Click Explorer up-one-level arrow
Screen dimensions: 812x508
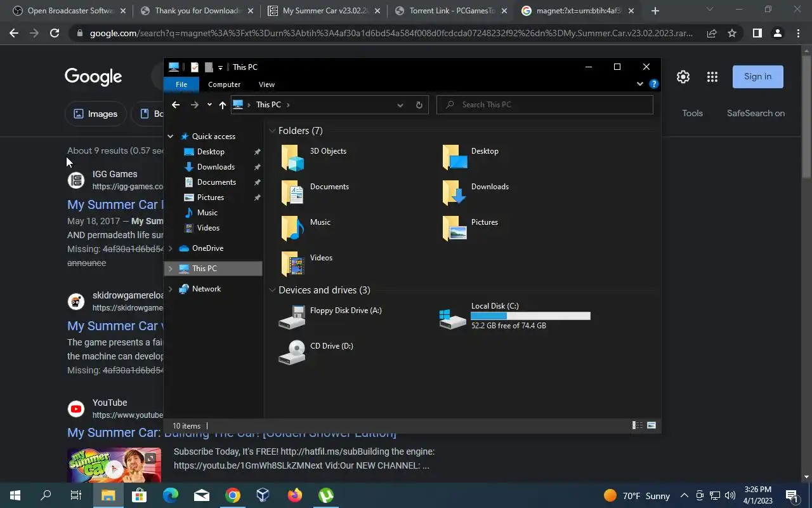tap(222, 105)
